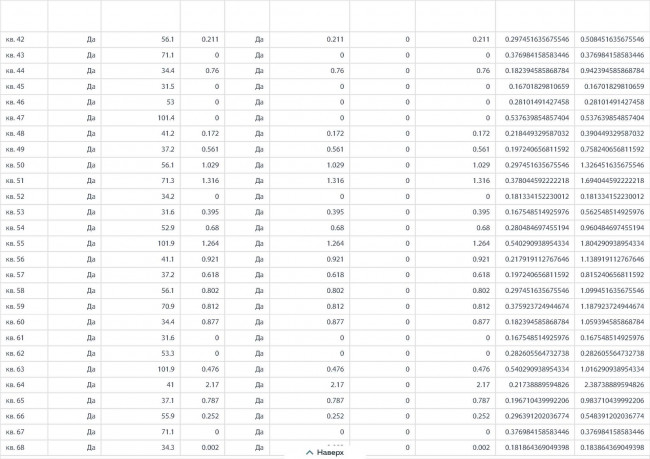Select row label кв. 51
This screenshot has width=650, height=459.
click(15, 181)
